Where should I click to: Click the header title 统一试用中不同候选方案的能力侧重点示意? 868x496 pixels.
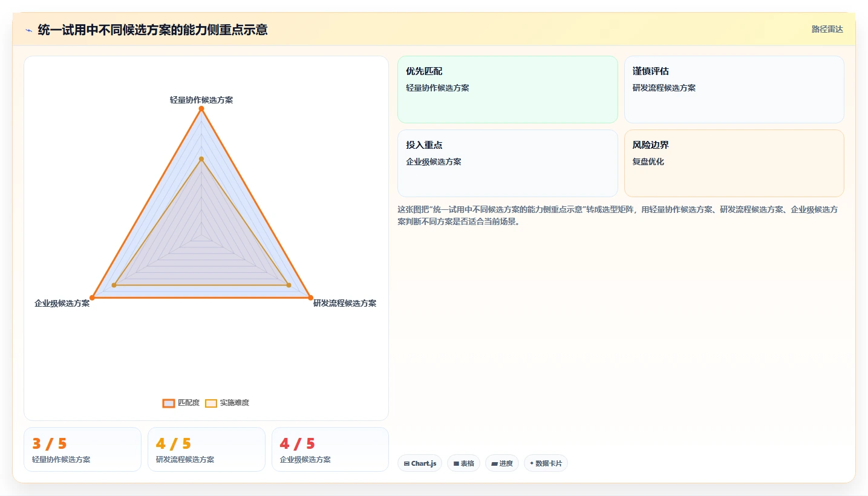click(152, 30)
